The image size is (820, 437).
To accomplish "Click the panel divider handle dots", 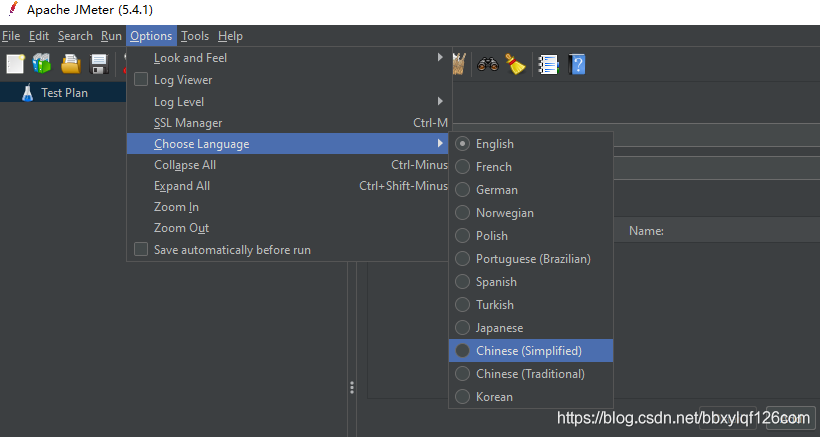I will coord(352,388).
